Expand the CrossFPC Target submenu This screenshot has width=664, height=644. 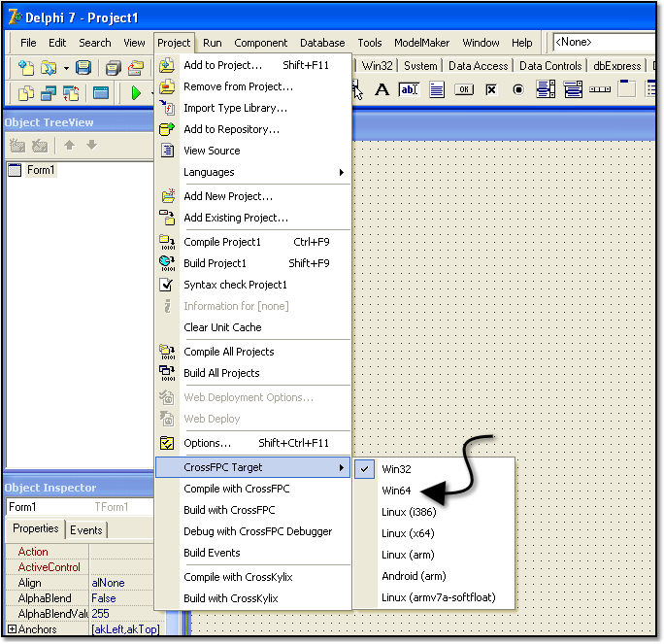252,467
